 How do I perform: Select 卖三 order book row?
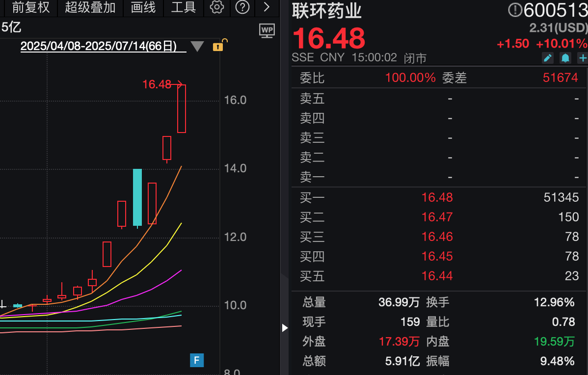pos(439,137)
